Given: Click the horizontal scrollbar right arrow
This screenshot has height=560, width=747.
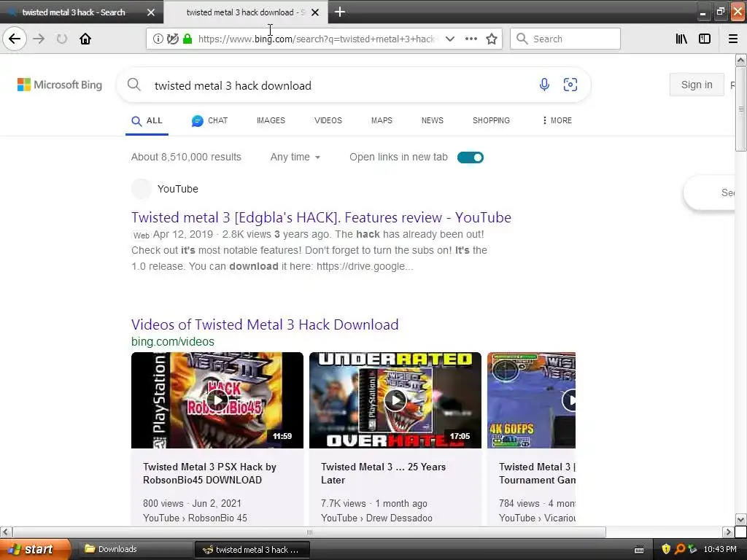Looking at the screenshot, I should (x=727, y=532).
